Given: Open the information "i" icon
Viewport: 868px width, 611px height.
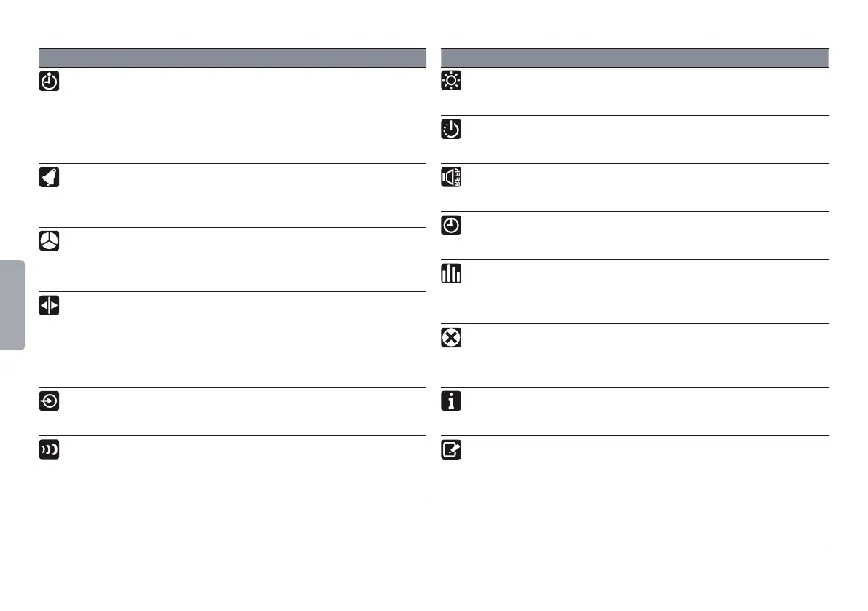Looking at the screenshot, I should pos(452,402).
